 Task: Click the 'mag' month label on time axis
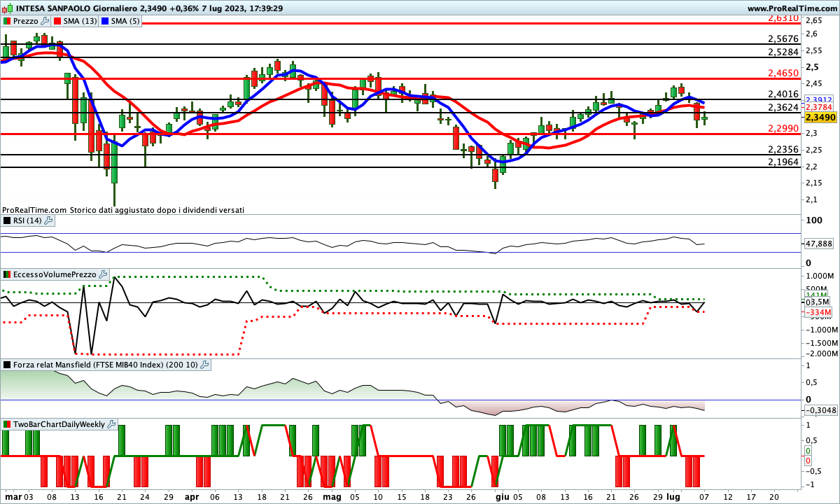(332, 496)
